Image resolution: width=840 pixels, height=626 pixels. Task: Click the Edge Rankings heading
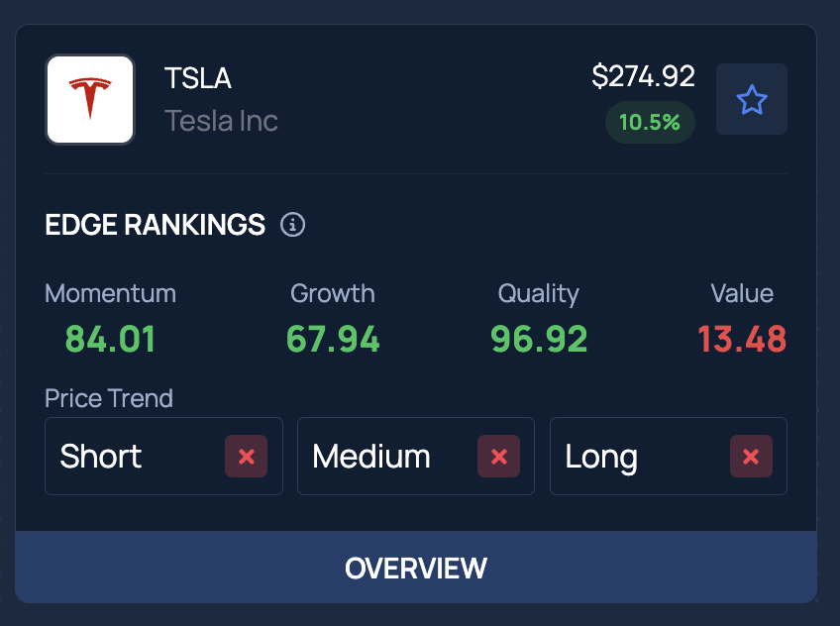tap(156, 225)
